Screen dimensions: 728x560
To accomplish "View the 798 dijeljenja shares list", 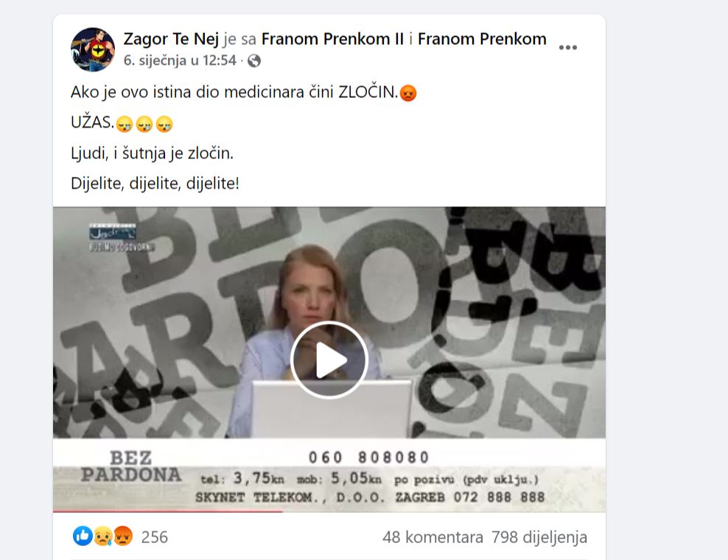I will click(539, 537).
